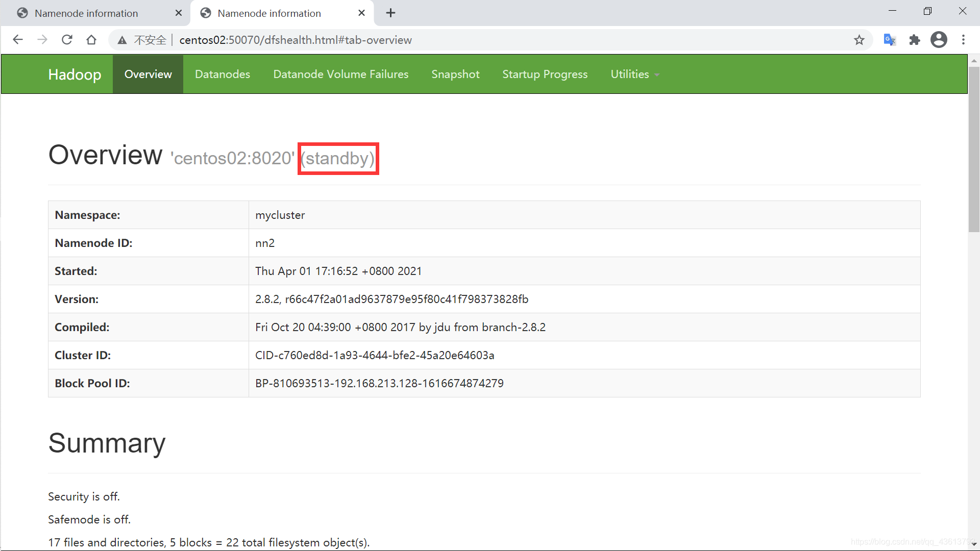This screenshot has width=980, height=551.
Task: Open the Datanodes tab
Action: pyautogui.click(x=222, y=74)
